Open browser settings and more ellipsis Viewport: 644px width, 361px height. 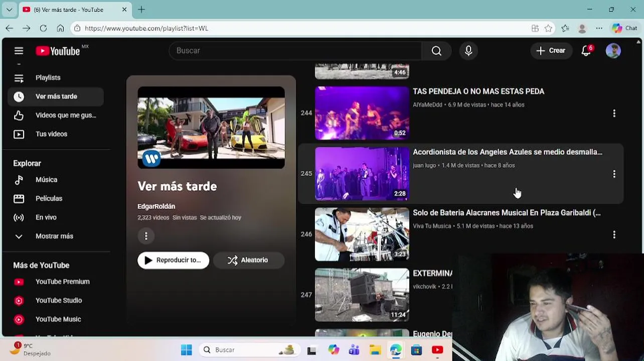[x=599, y=29]
